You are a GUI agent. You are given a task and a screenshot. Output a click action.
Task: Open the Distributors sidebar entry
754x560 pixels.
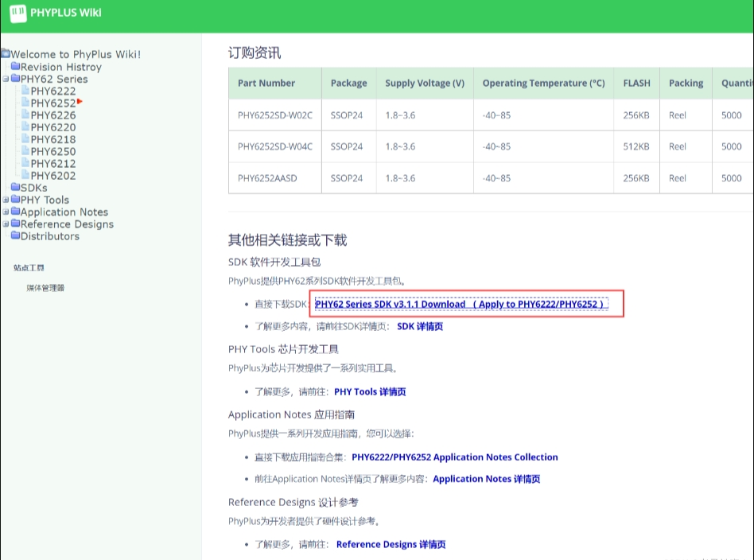pos(50,236)
